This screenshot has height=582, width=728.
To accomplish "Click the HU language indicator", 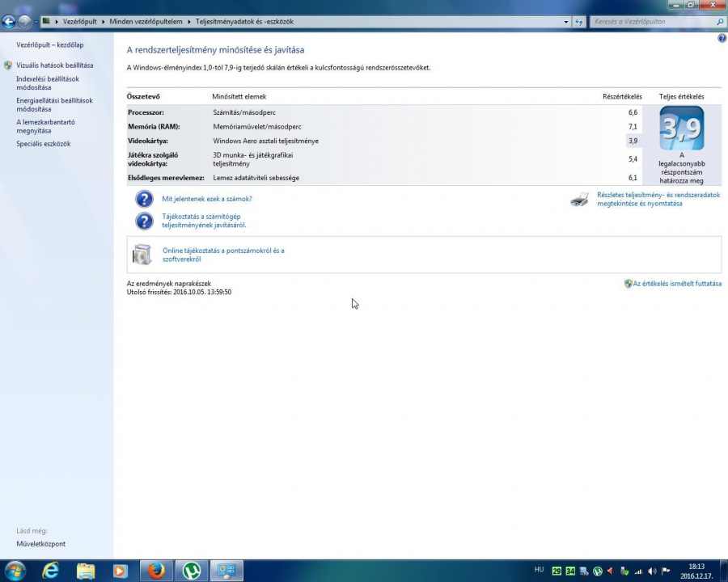I will coord(539,569).
